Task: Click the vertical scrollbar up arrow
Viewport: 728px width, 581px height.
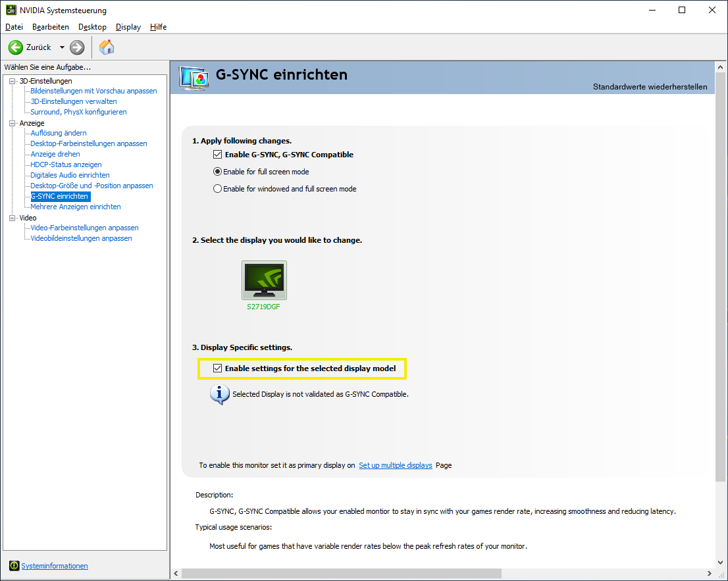Action: point(721,67)
